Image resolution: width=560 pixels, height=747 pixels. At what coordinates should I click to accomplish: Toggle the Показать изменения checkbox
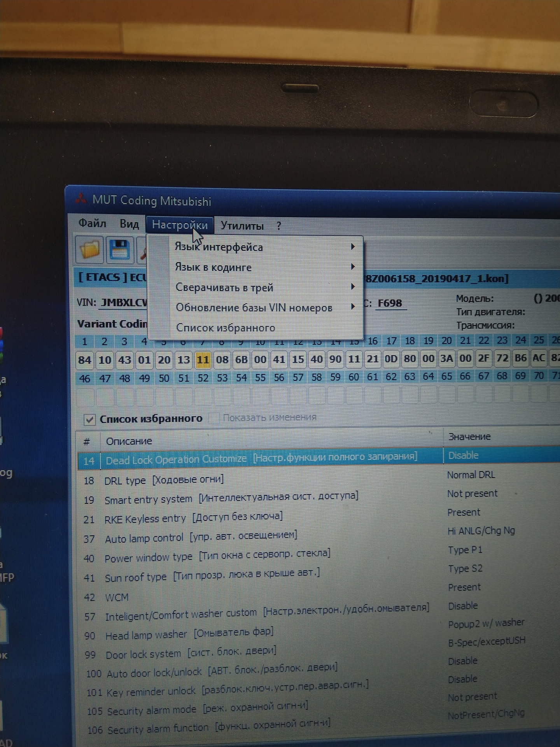(x=214, y=418)
